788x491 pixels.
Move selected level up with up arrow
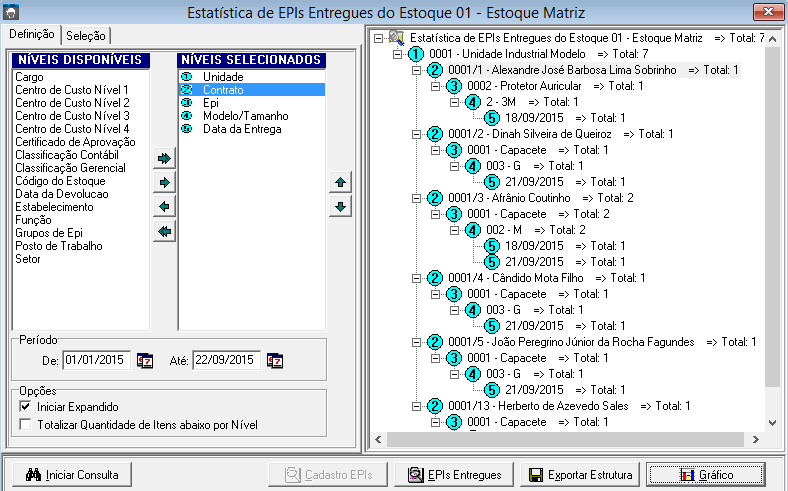pos(341,183)
